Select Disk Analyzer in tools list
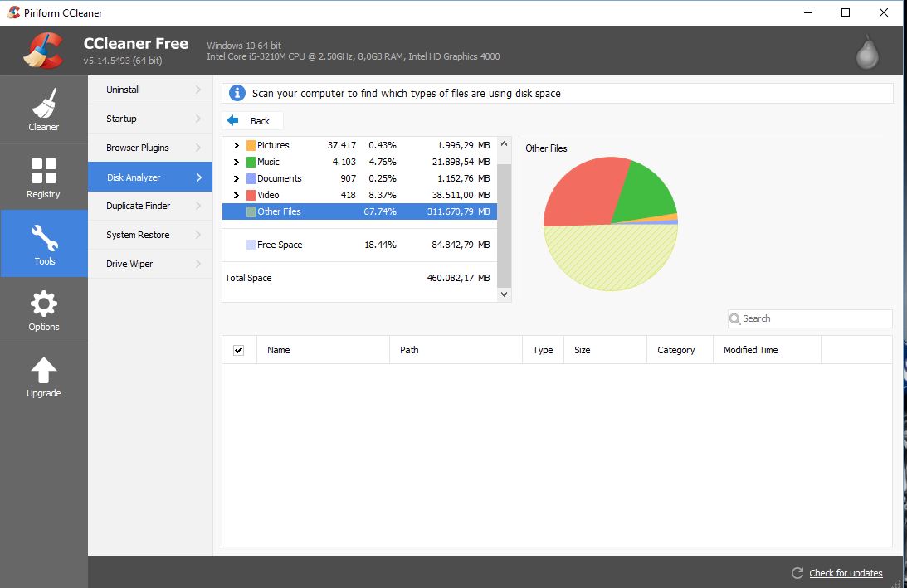This screenshot has width=907, height=588. click(150, 177)
